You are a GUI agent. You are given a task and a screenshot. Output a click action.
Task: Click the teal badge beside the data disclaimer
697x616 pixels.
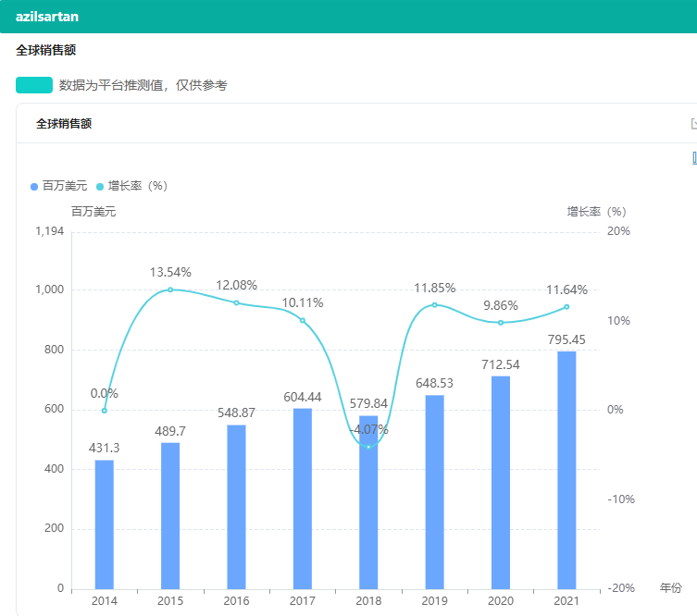coord(34,85)
